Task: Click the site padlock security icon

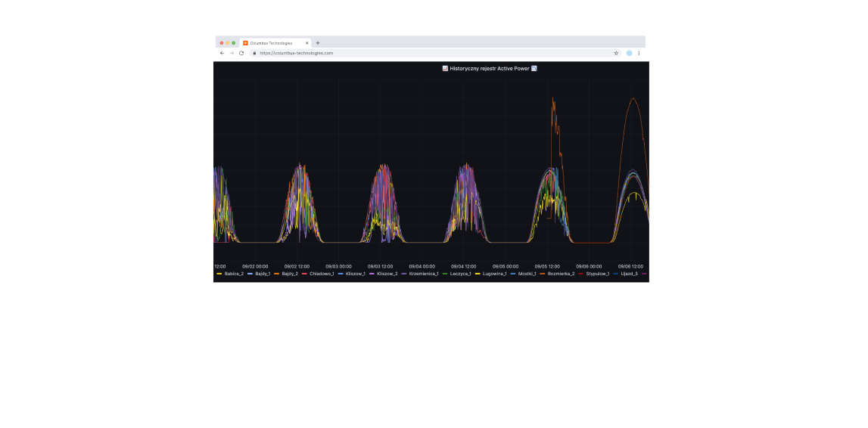Action: [255, 53]
